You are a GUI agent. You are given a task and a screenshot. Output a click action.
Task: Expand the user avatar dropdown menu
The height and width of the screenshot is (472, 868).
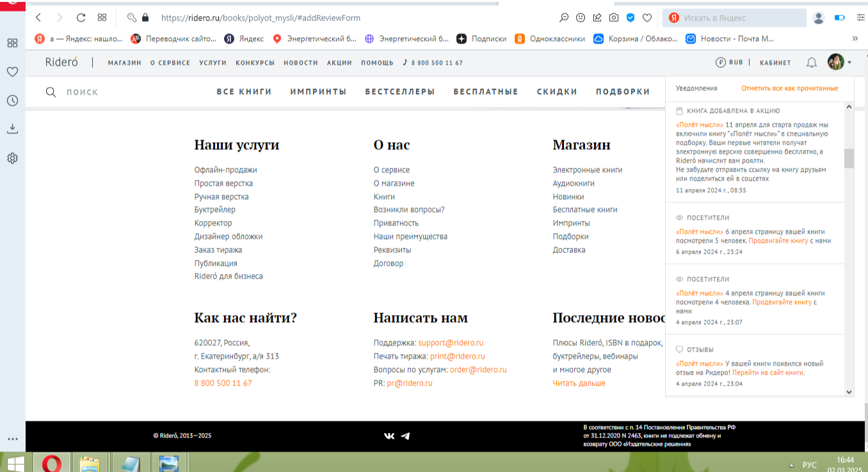840,62
